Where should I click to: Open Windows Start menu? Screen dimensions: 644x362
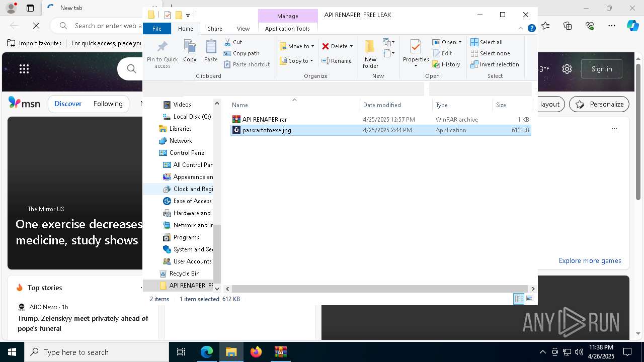[12, 352]
